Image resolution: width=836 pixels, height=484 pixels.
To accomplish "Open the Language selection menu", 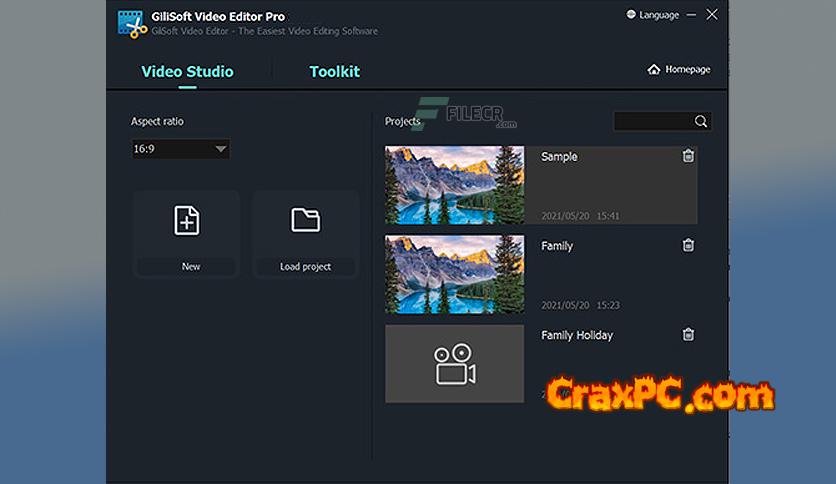I will coord(652,15).
